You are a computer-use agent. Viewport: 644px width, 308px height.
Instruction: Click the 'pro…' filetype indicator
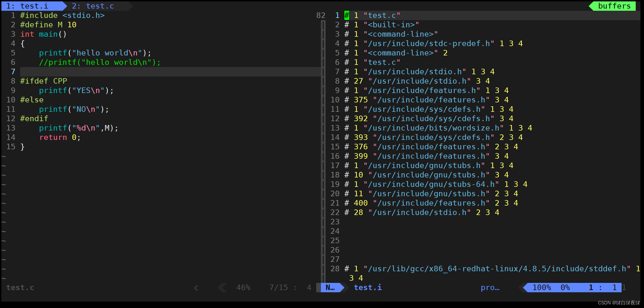[490, 287]
